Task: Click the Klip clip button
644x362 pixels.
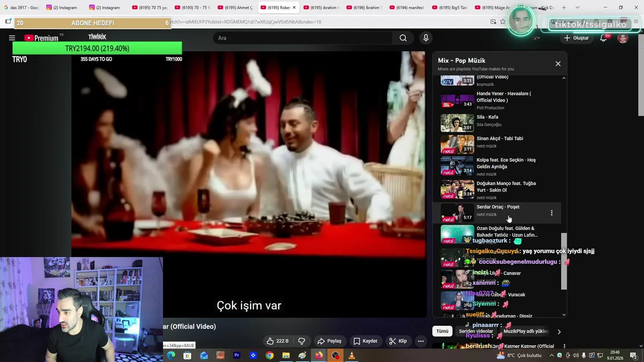Action: [x=398, y=341]
